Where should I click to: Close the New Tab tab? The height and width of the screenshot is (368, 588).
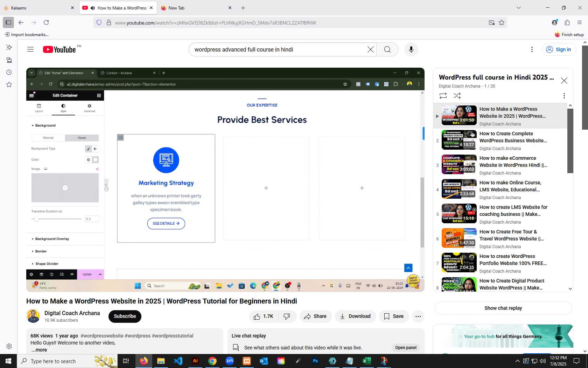pos(230,8)
